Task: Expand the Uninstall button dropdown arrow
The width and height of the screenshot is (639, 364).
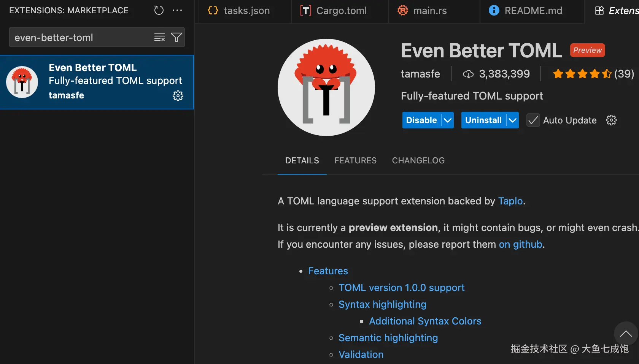Action: click(x=513, y=120)
